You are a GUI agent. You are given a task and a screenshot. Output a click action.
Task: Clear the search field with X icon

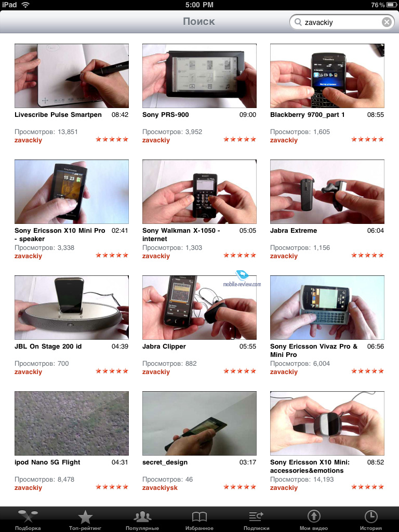point(387,22)
